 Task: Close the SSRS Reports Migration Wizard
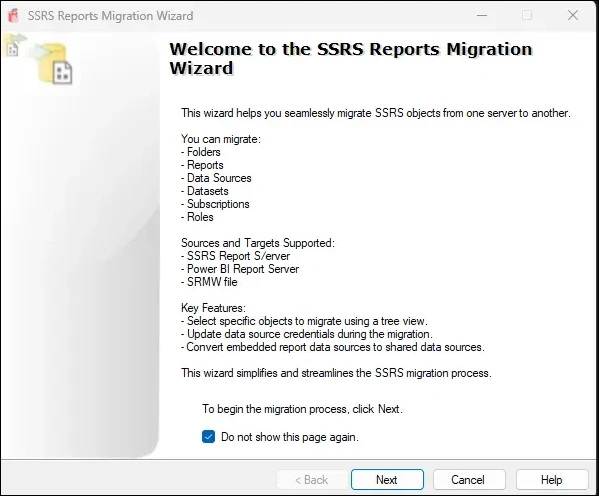click(573, 16)
